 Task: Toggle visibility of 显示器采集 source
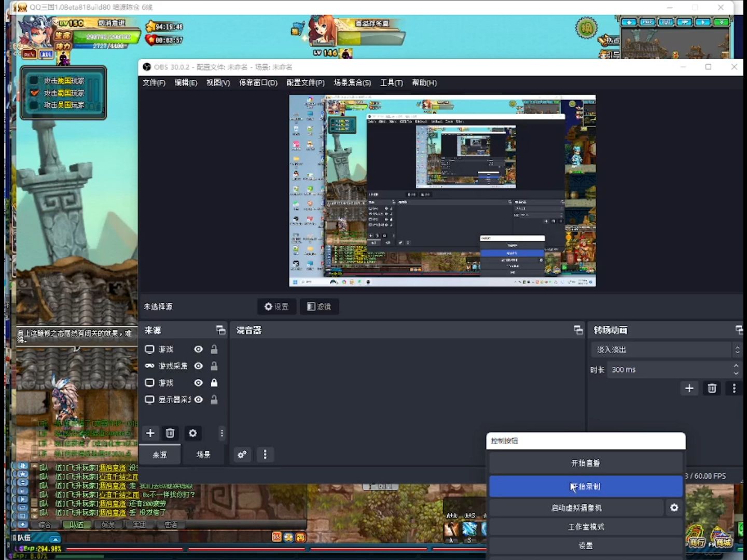coord(198,399)
